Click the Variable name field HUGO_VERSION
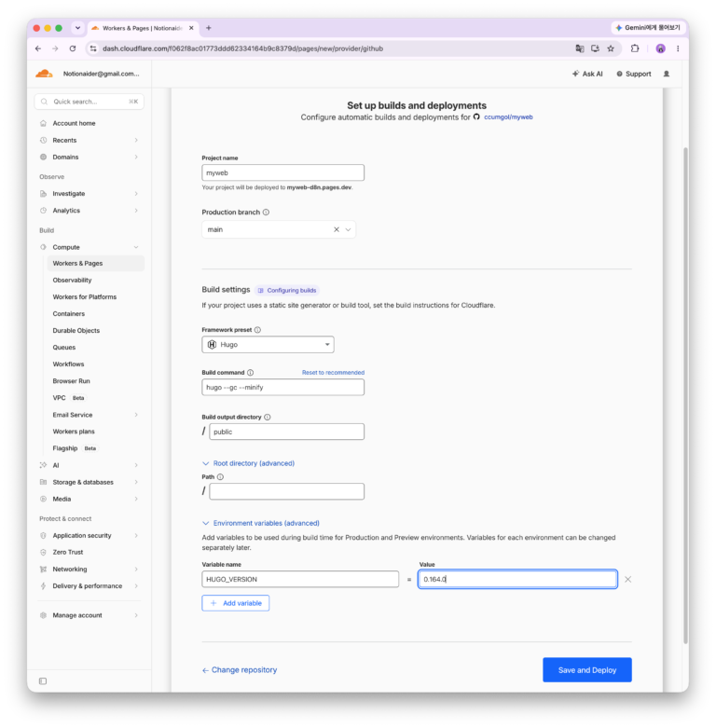The width and height of the screenshot is (716, 728). [x=300, y=580]
